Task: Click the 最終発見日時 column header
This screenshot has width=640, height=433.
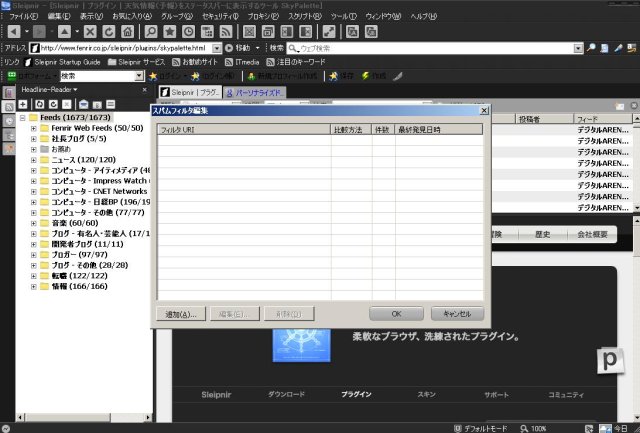Action: point(439,130)
